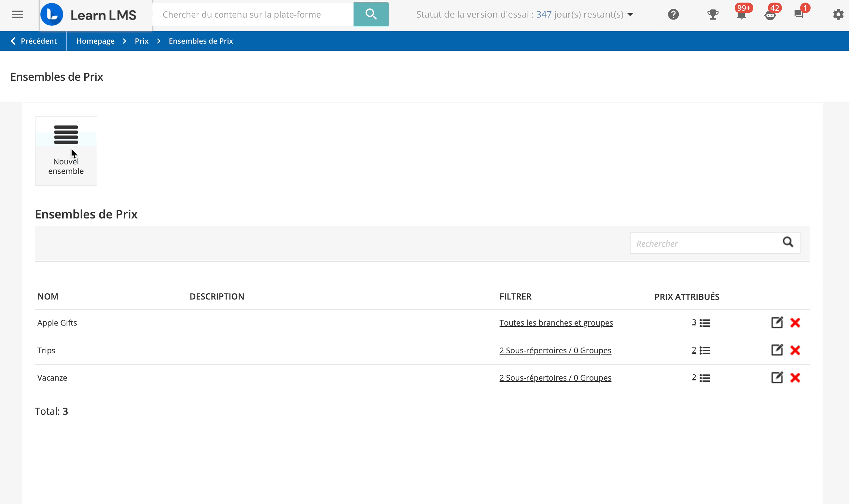Focus the platform content search field
This screenshot has height=504, width=849.
[253, 14]
